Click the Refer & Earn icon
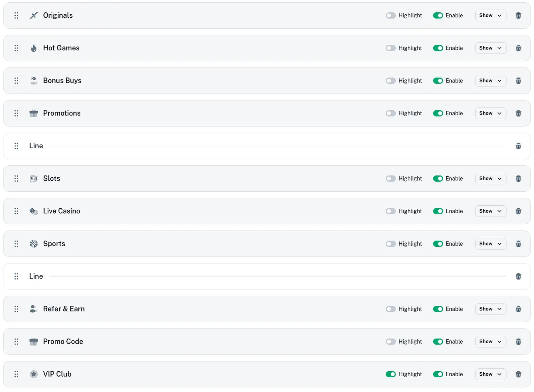534x392 pixels. [34, 309]
